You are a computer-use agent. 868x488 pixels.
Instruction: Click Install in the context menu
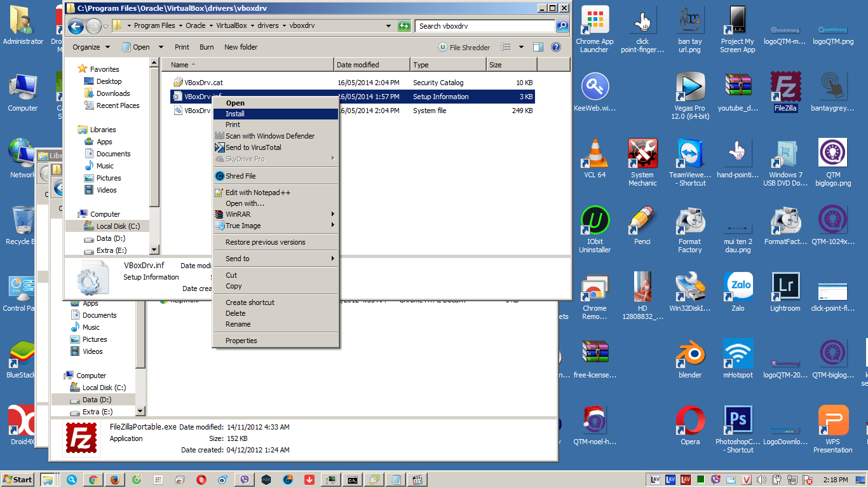click(x=235, y=114)
